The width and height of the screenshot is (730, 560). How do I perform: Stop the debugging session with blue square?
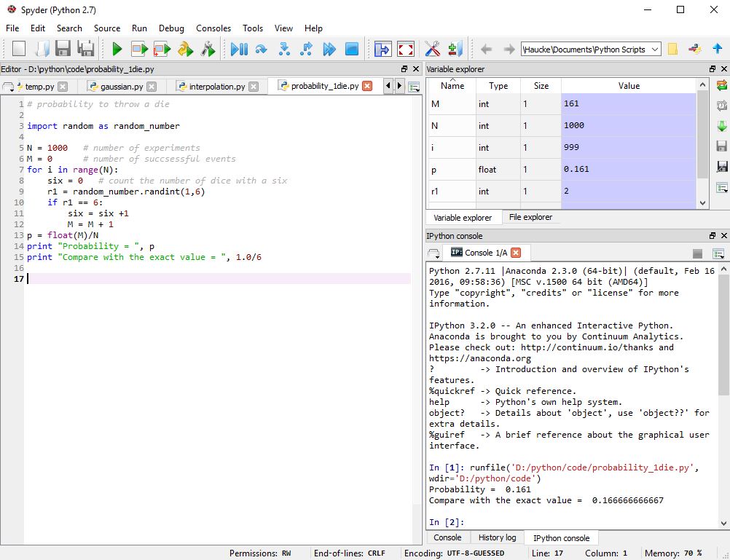(x=351, y=50)
